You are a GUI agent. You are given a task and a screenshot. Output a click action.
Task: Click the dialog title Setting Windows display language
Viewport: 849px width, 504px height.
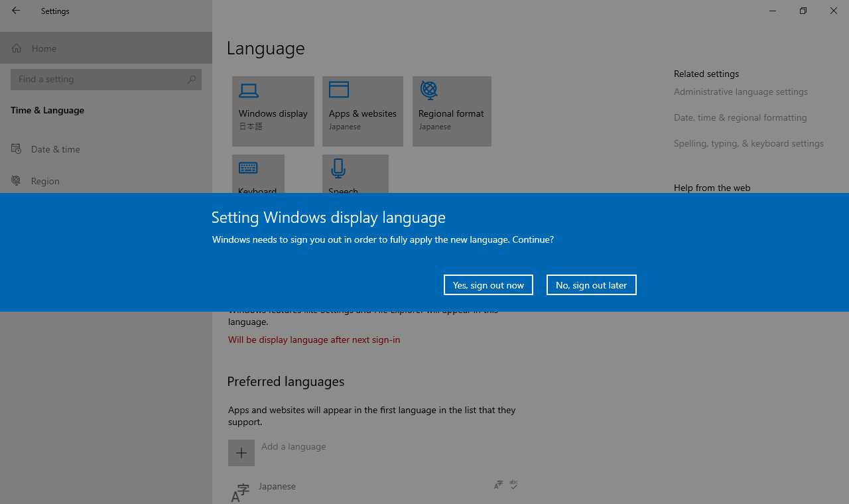tap(328, 218)
